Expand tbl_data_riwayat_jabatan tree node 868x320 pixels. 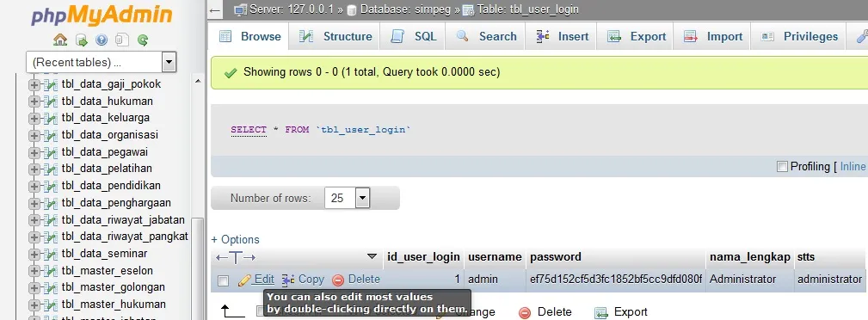34,220
